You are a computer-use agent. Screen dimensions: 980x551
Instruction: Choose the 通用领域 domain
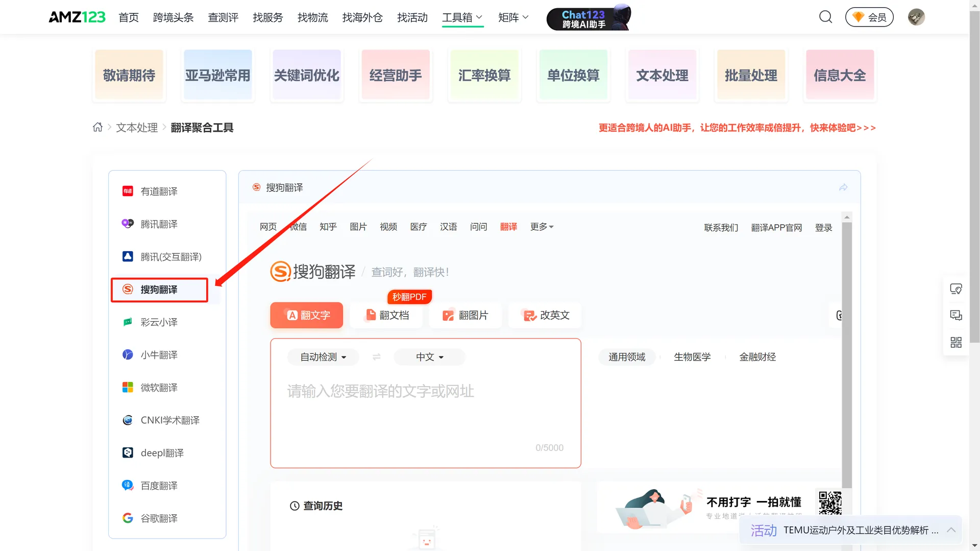[x=627, y=357]
